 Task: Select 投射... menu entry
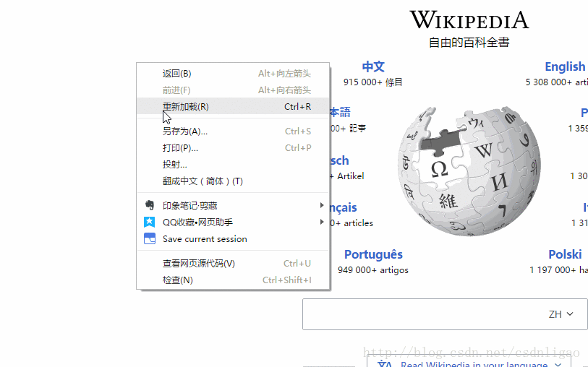coord(233,165)
